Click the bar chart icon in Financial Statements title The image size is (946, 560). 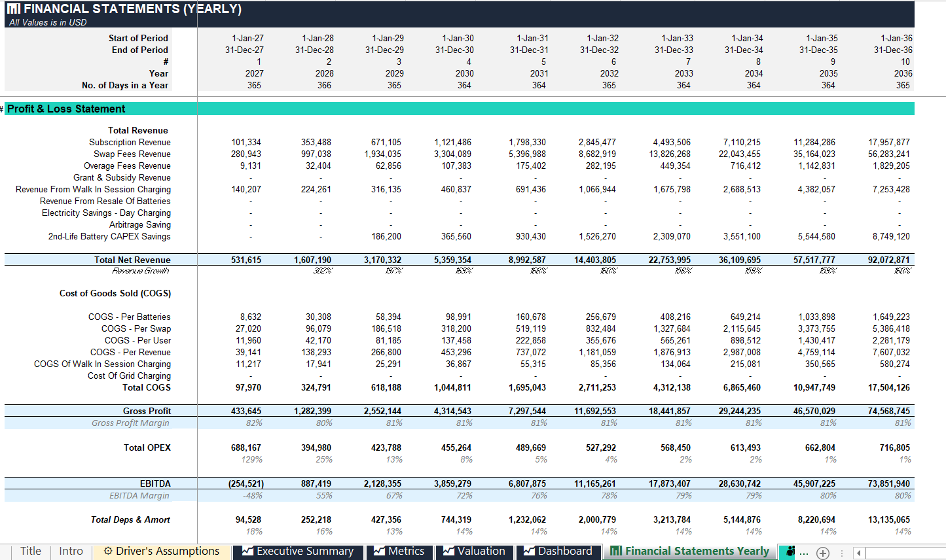coord(13,9)
